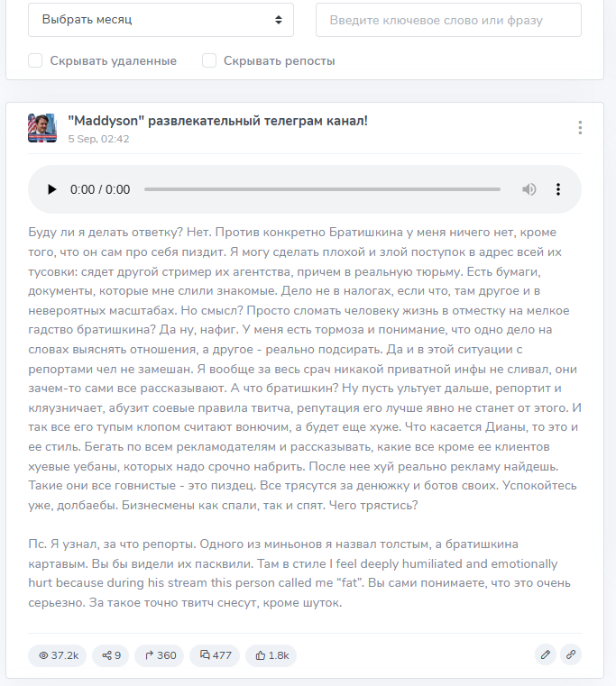The image size is (616, 686).
Task: Click the views counter 37.2k
Action: pyautogui.click(x=58, y=655)
